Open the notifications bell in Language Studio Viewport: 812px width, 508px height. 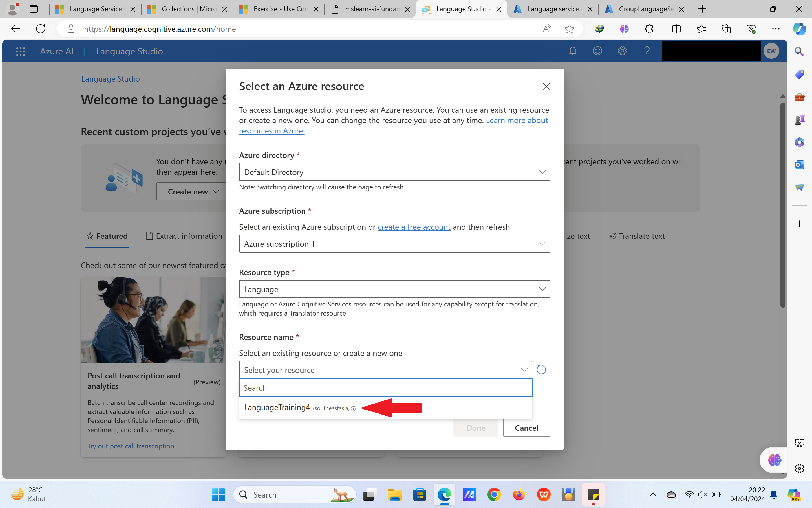[x=572, y=51]
